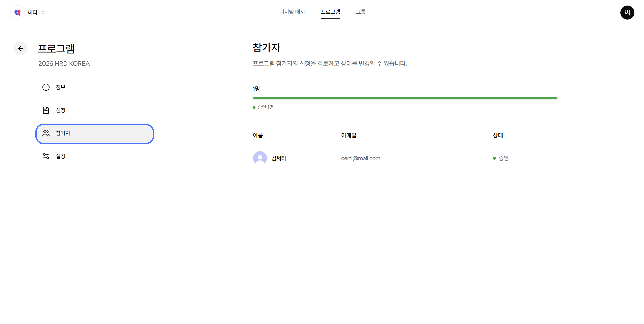Click the 써티 logo icon
Viewport: 644px width, 324px height.
(x=18, y=12)
